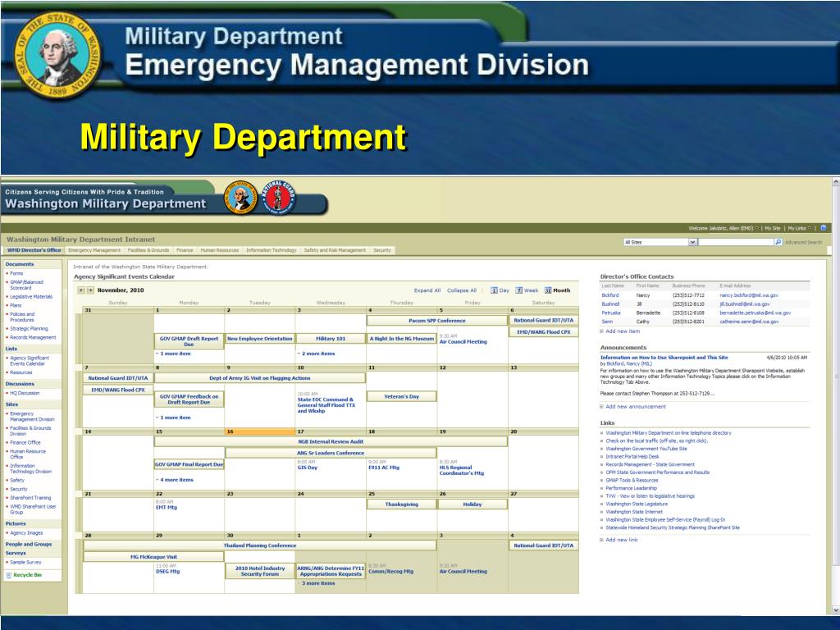Image resolution: width=840 pixels, height=630 pixels.
Task: Open the GIS Day event
Action: 308,467
